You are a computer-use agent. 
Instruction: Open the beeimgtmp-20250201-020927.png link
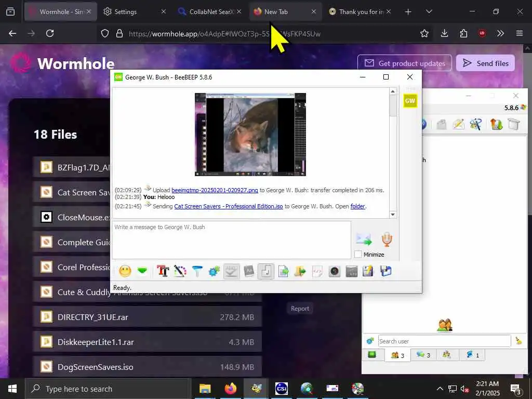coord(215,190)
